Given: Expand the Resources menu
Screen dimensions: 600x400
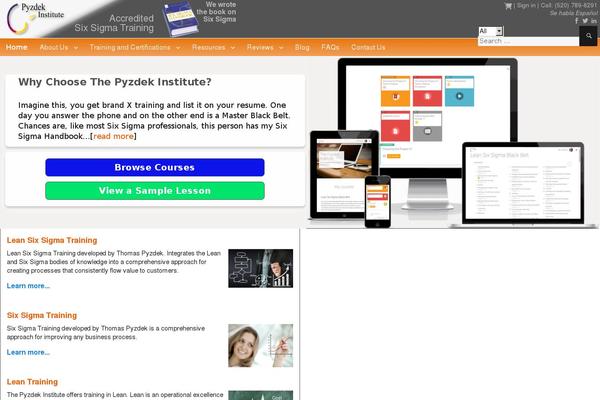Looking at the screenshot, I should [x=213, y=47].
